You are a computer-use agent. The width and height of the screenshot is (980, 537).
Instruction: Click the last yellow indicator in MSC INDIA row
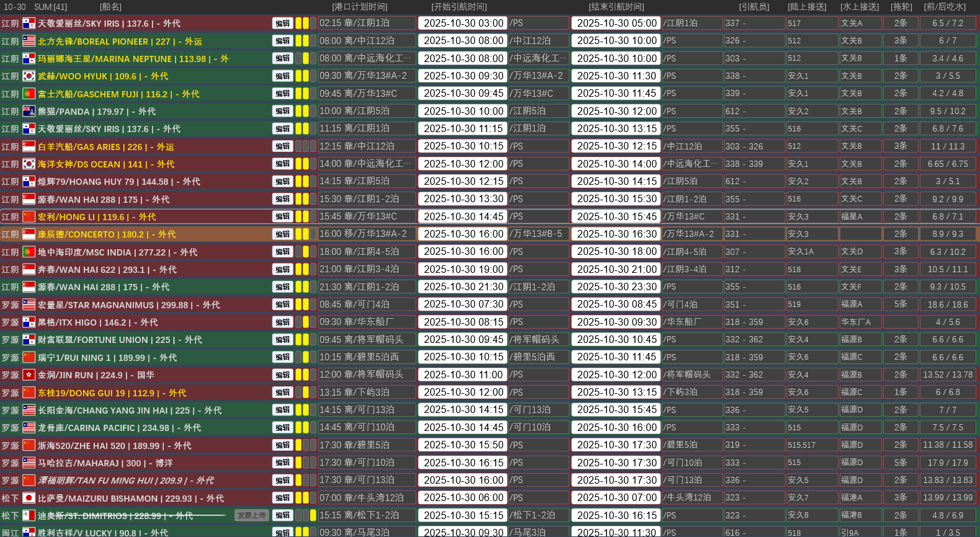pos(306,252)
